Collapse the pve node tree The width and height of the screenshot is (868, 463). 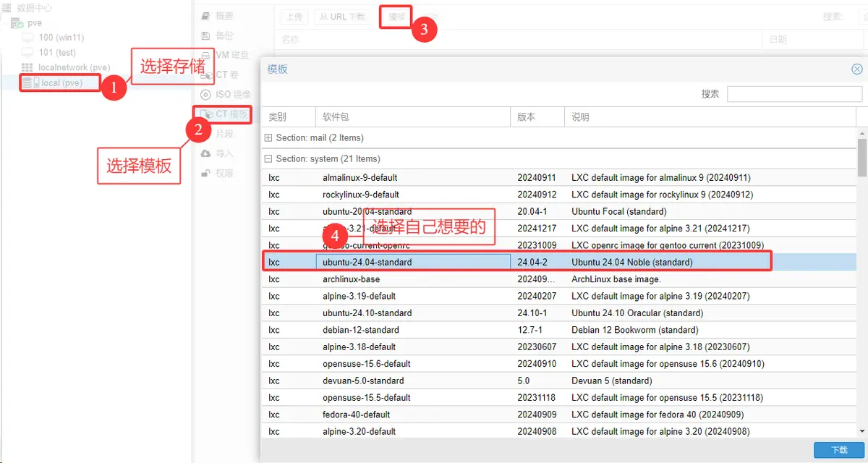coord(7,23)
